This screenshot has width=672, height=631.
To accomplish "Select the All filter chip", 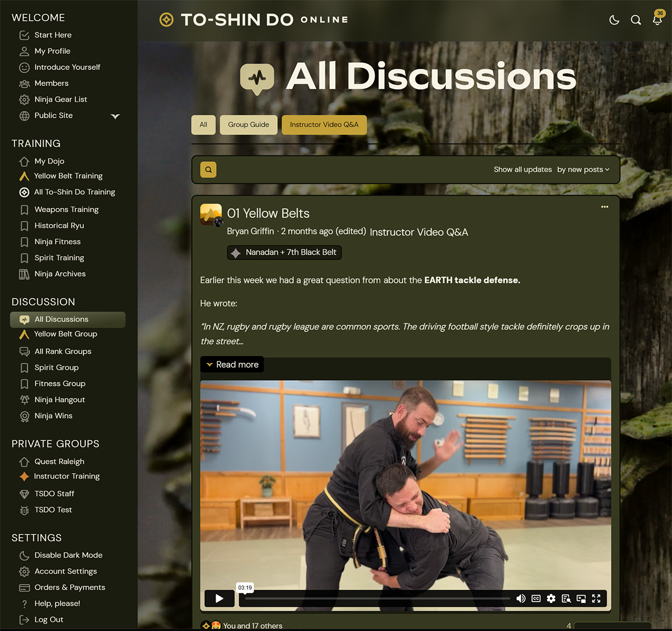I will (x=203, y=124).
